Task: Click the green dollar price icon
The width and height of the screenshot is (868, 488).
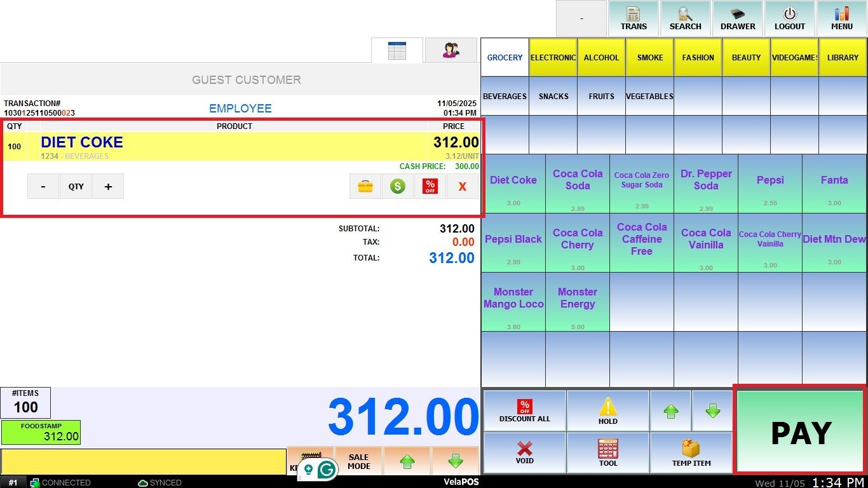Action: (x=398, y=187)
